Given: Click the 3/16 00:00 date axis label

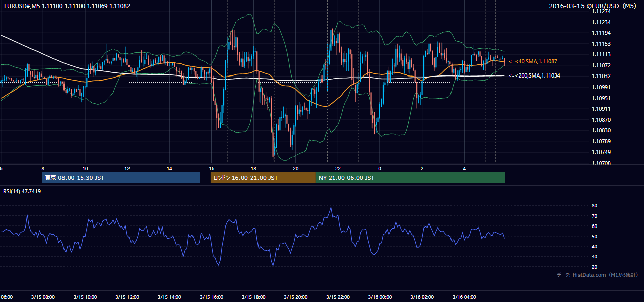Looking at the screenshot, I should (379, 297).
